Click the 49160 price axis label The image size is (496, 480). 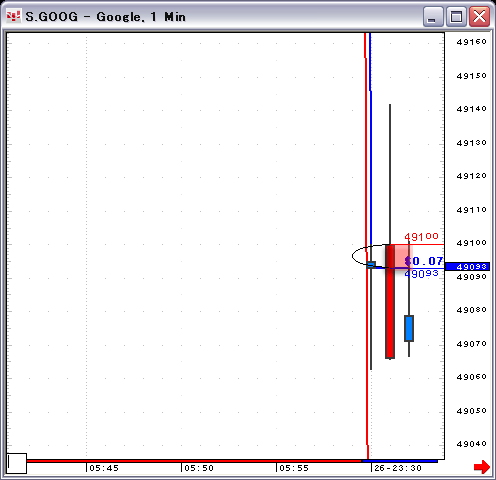pos(472,42)
